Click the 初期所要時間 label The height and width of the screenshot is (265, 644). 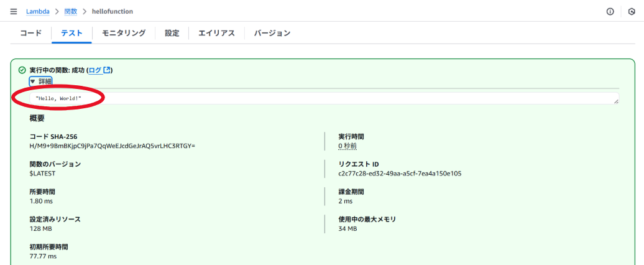tap(49, 247)
